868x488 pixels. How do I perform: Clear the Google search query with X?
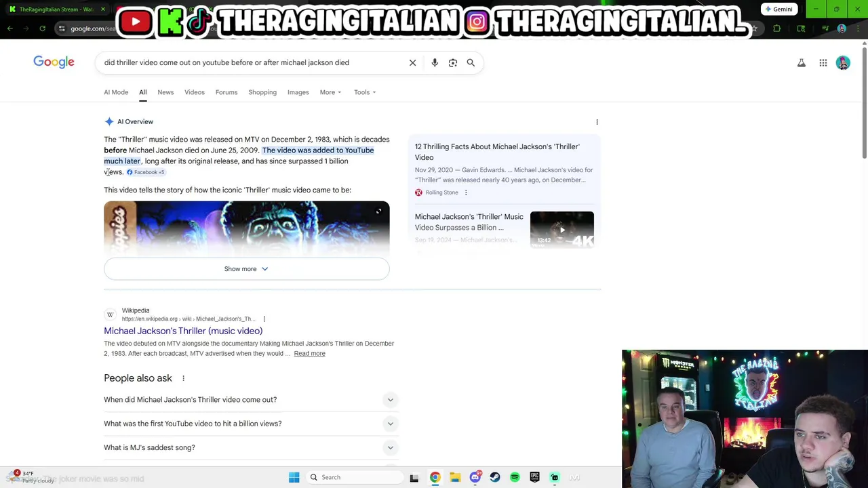[412, 62]
